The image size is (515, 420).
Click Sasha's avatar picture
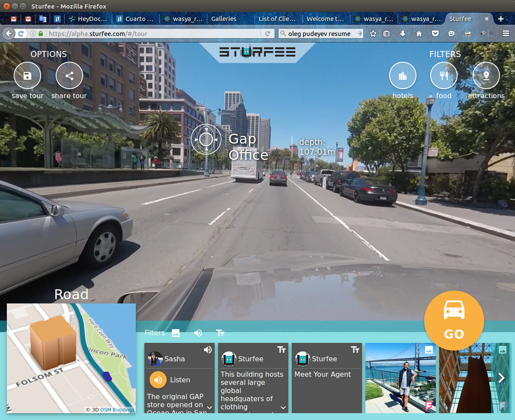click(155, 359)
